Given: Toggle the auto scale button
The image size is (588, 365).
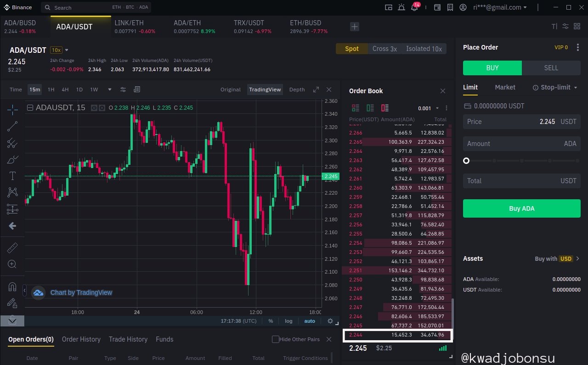Looking at the screenshot, I should point(310,321).
